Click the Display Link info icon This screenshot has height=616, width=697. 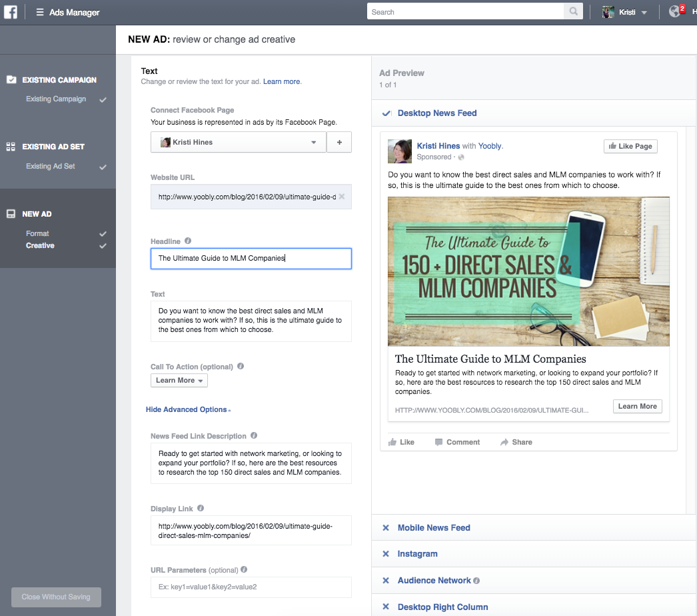coord(201,508)
